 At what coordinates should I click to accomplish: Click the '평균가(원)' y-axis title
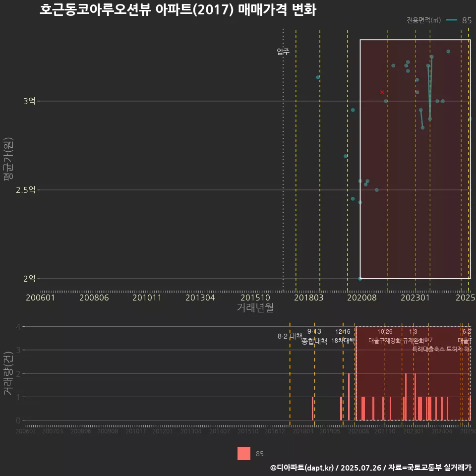pos(8,159)
